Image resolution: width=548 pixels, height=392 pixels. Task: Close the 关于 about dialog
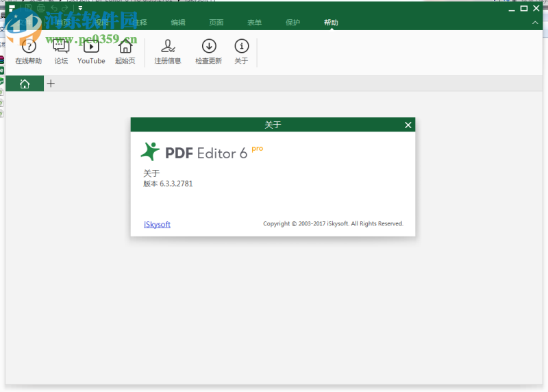[408, 125]
